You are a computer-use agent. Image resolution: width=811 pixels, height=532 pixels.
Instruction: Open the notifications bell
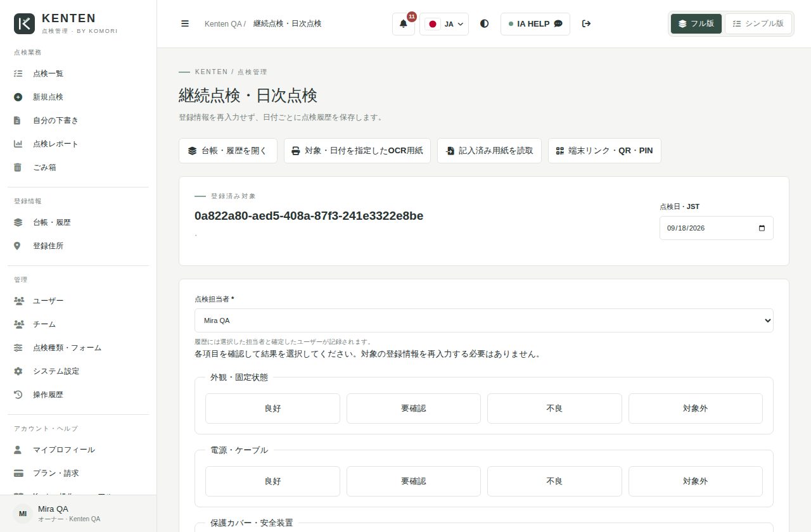[x=404, y=24]
